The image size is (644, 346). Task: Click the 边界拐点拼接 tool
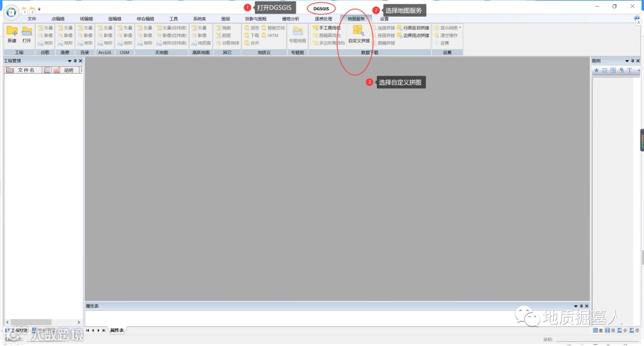coord(413,35)
